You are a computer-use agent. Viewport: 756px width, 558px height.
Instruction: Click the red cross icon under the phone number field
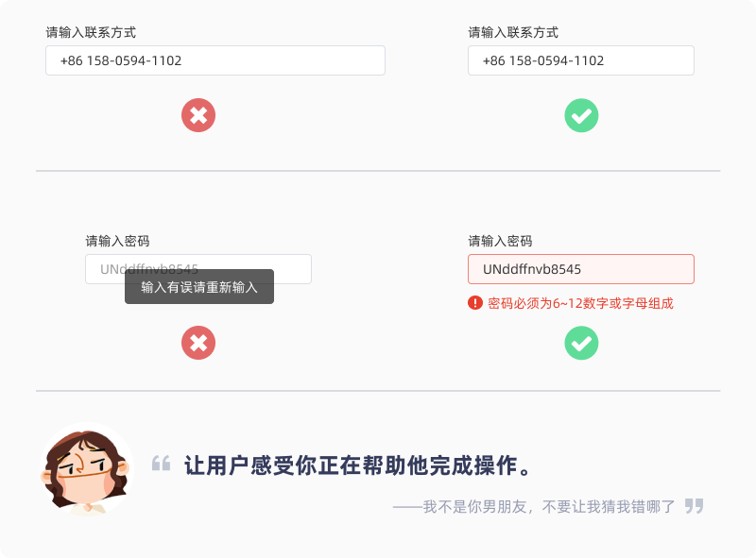(x=198, y=115)
